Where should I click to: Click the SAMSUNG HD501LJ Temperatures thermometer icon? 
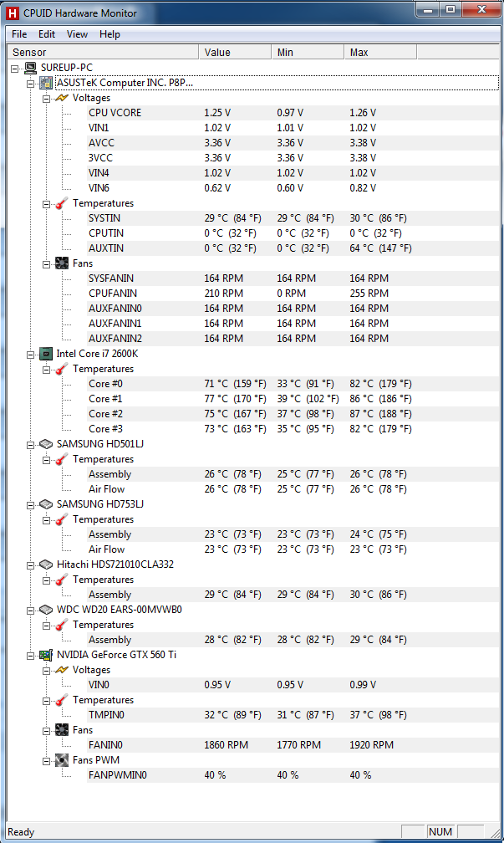[62, 459]
